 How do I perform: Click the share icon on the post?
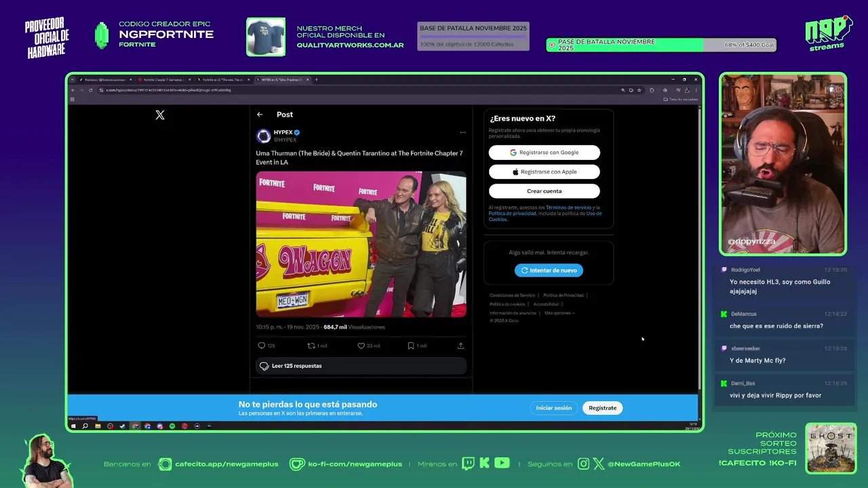click(x=460, y=346)
